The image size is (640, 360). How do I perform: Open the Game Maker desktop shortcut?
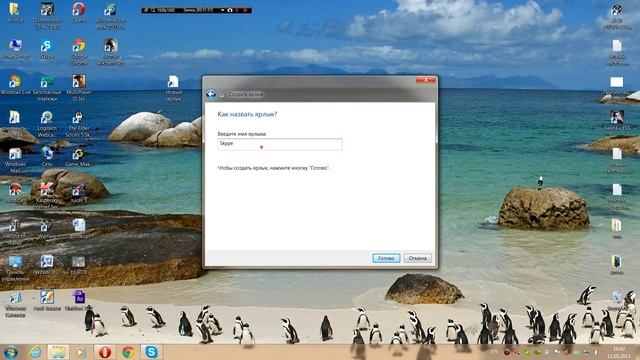[78, 157]
